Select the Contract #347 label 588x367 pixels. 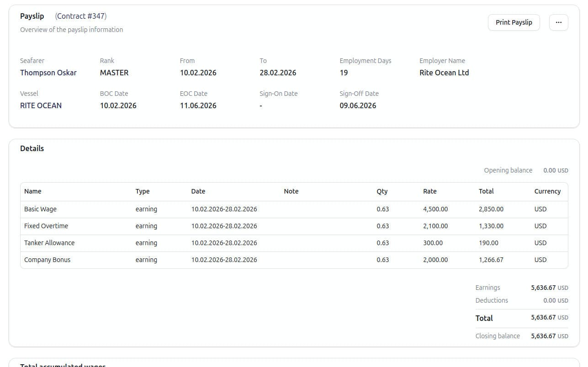pyautogui.click(x=81, y=16)
